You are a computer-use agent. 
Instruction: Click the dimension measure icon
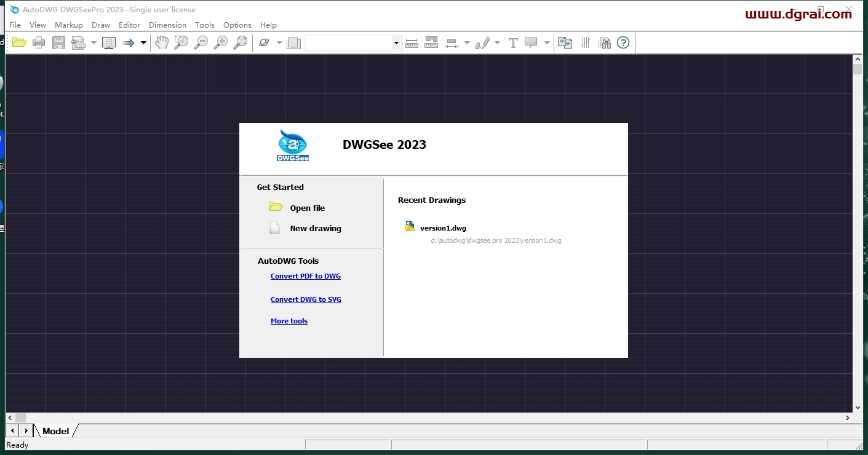[452, 42]
